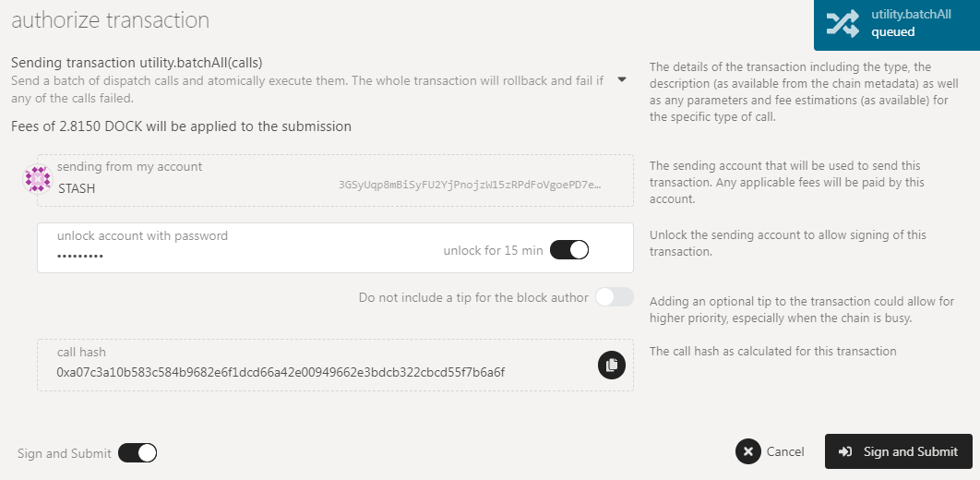Click the Sign and Submit button
Screen dimensions: 980x480
pyautogui.click(x=899, y=451)
